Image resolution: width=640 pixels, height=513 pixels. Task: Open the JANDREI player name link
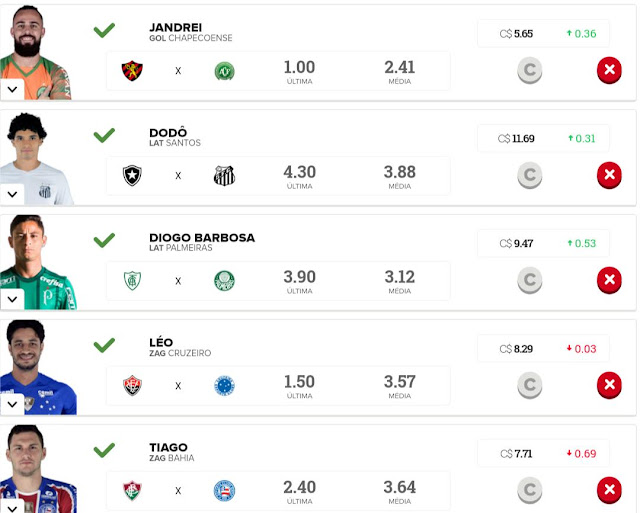(x=176, y=27)
